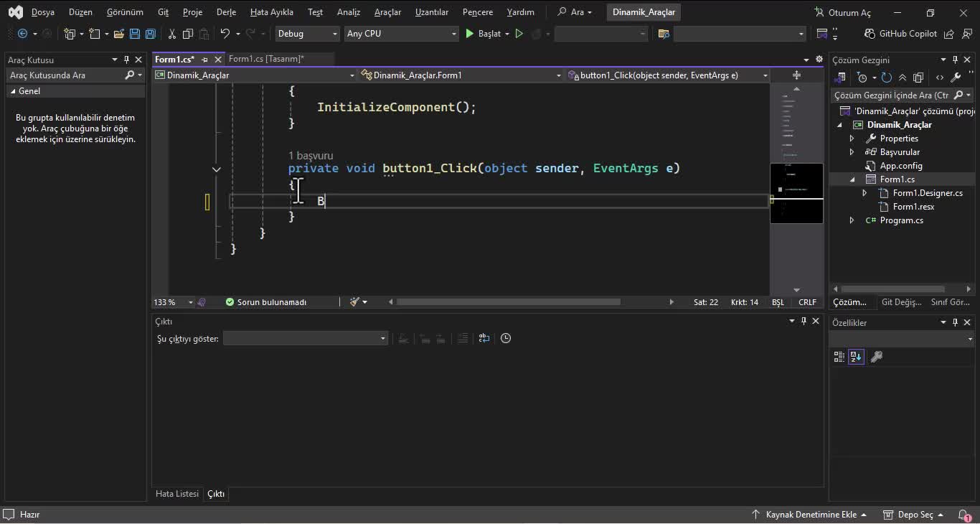Click the Save All double-disk icon
Screen dimensions: 980x524
(x=150, y=34)
